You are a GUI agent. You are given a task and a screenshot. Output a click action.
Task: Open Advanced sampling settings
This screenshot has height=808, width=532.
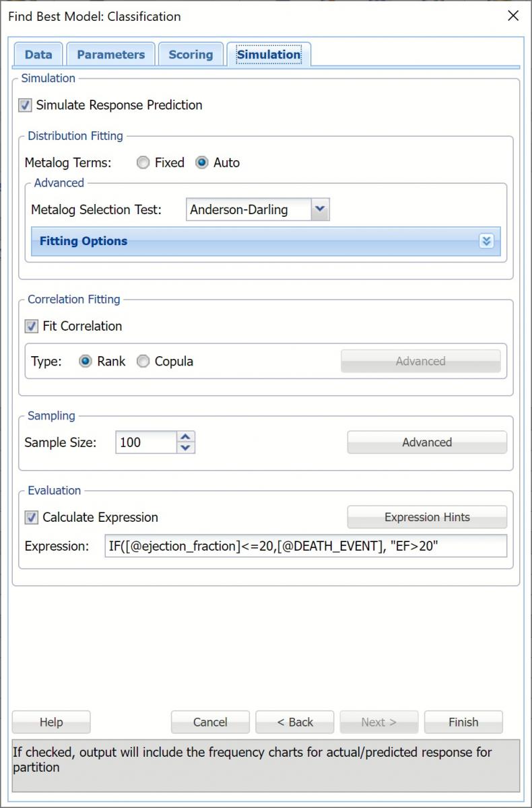click(x=427, y=442)
